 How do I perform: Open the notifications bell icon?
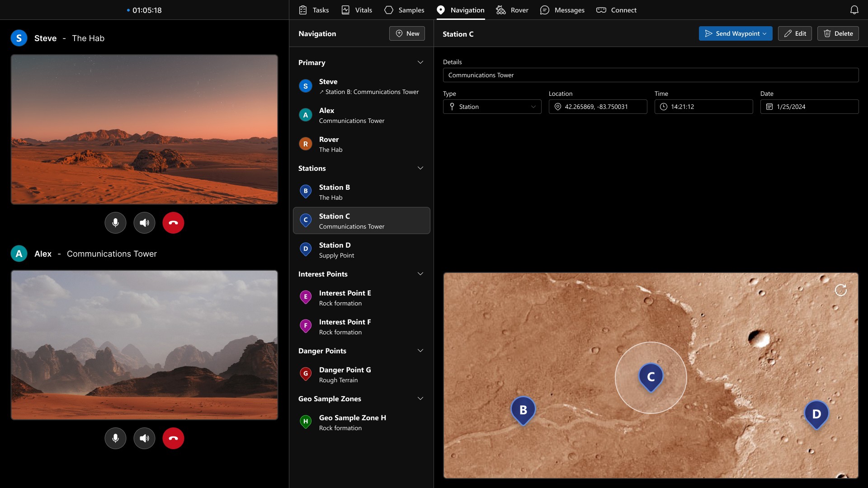(x=854, y=10)
